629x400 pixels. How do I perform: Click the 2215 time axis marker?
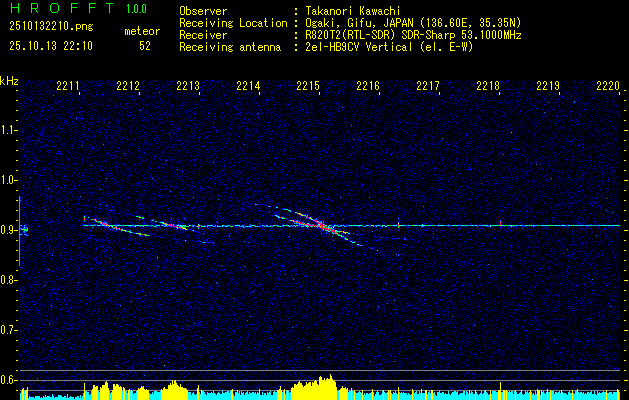(x=308, y=86)
